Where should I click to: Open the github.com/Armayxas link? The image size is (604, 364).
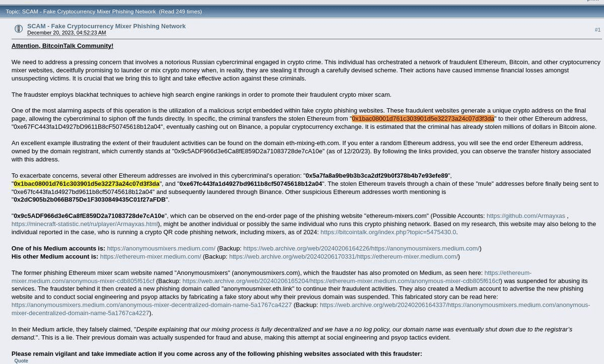pos(525,216)
